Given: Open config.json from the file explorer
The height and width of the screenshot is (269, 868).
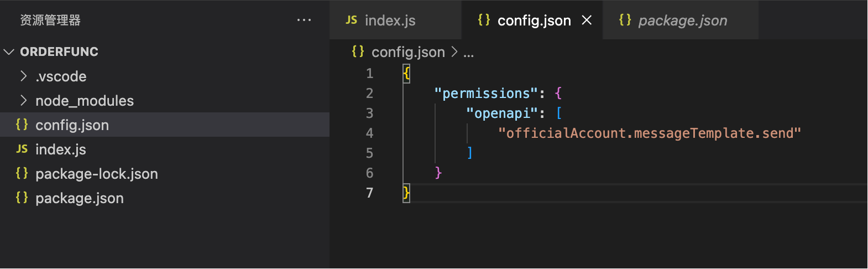Looking at the screenshot, I should [x=72, y=125].
